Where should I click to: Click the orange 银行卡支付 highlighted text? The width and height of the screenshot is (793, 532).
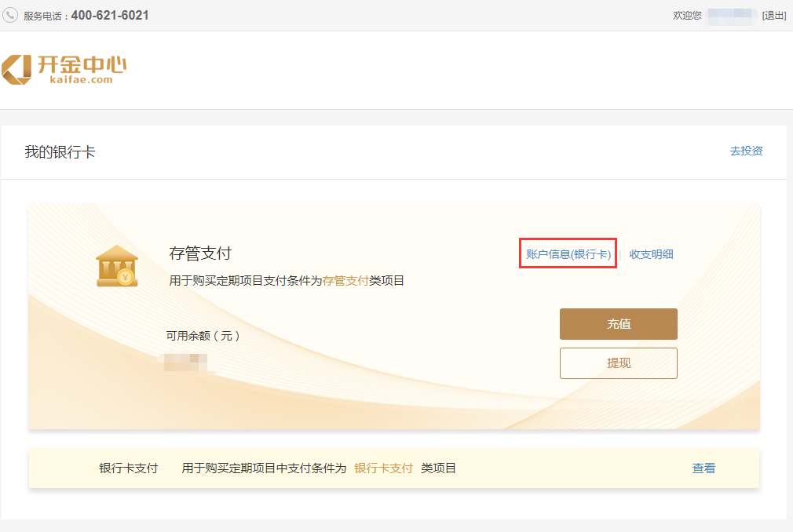383,468
